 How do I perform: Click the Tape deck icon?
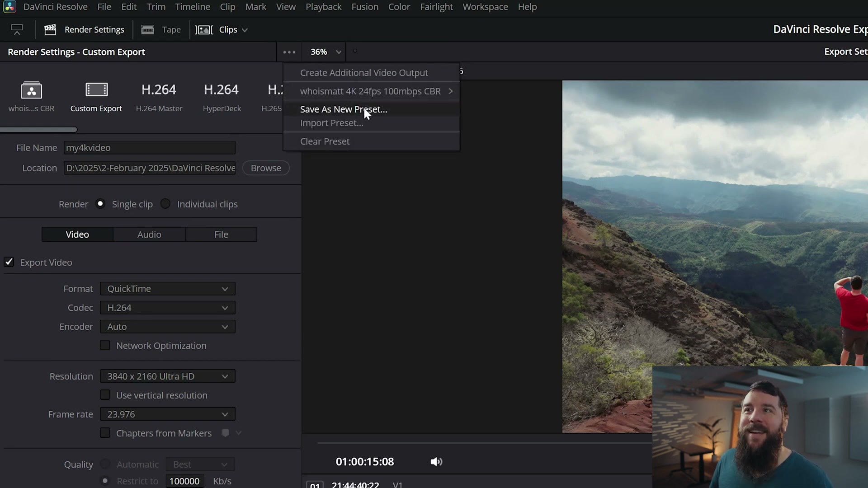coord(148,30)
